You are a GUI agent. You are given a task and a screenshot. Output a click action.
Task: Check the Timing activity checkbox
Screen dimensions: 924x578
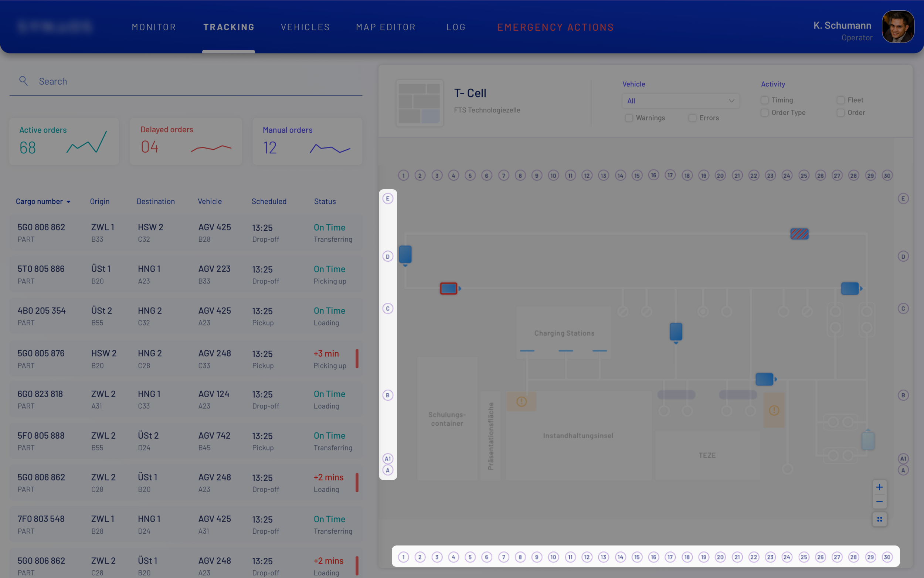[x=765, y=100]
